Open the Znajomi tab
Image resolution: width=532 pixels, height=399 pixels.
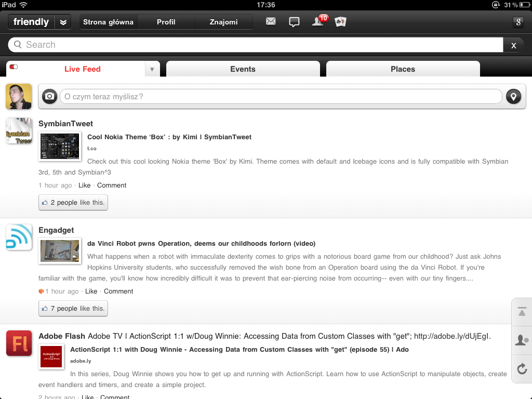[223, 22]
